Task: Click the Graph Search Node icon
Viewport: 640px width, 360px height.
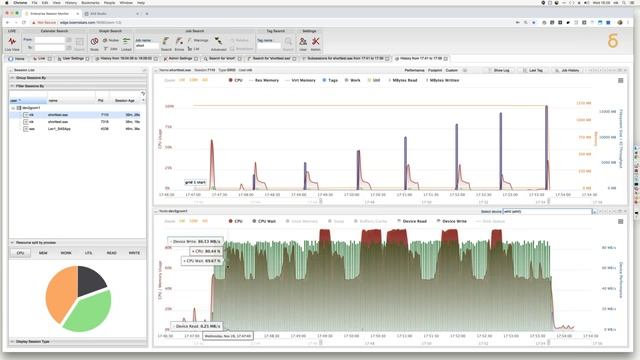Action: click(94, 43)
